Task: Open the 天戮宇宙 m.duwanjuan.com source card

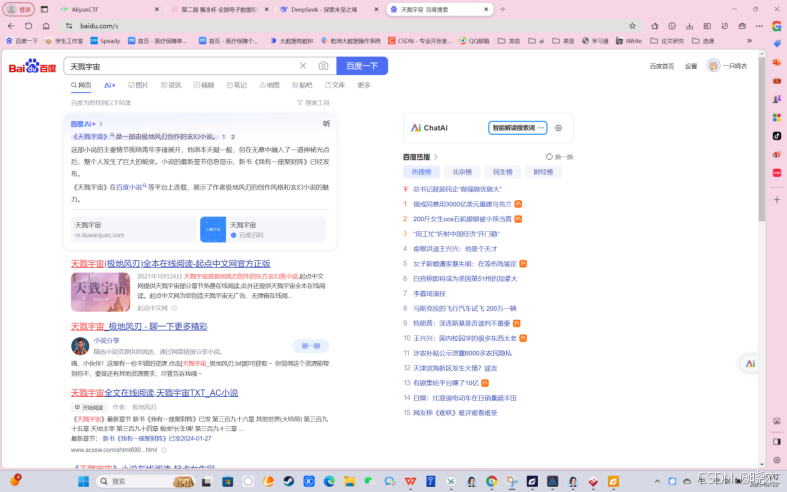Action: click(x=134, y=229)
